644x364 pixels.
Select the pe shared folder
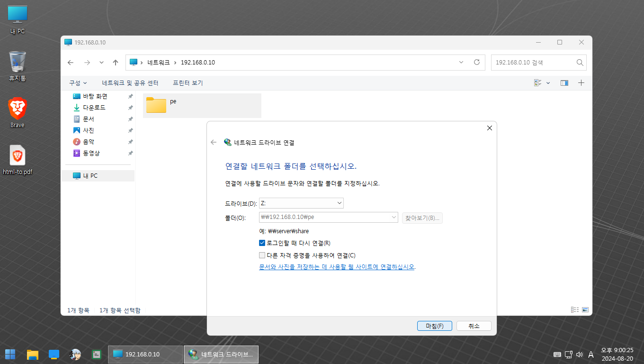pyautogui.click(x=202, y=105)
